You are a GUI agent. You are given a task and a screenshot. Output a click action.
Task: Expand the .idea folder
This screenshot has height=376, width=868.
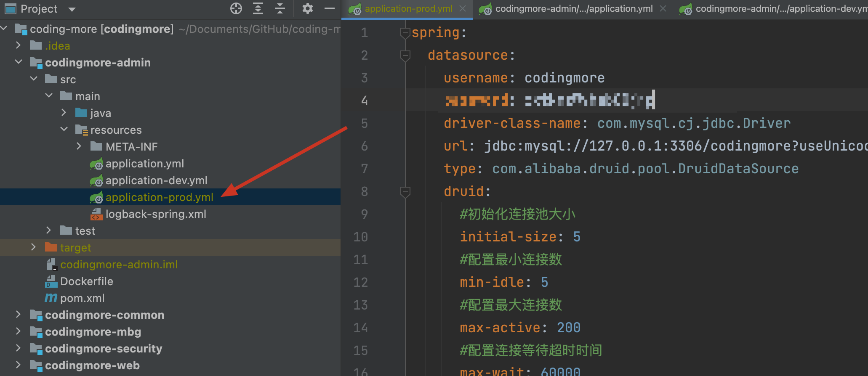tap(18, 45)
